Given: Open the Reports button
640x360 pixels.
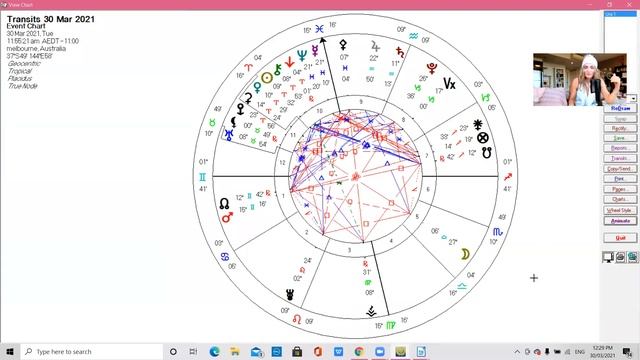Looking at the screenshot, I should [x=620, y=148].
